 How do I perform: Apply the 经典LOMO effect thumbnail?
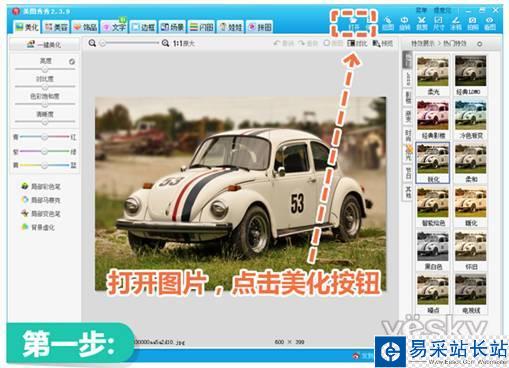pyautogui.click(x=470, y=75)
